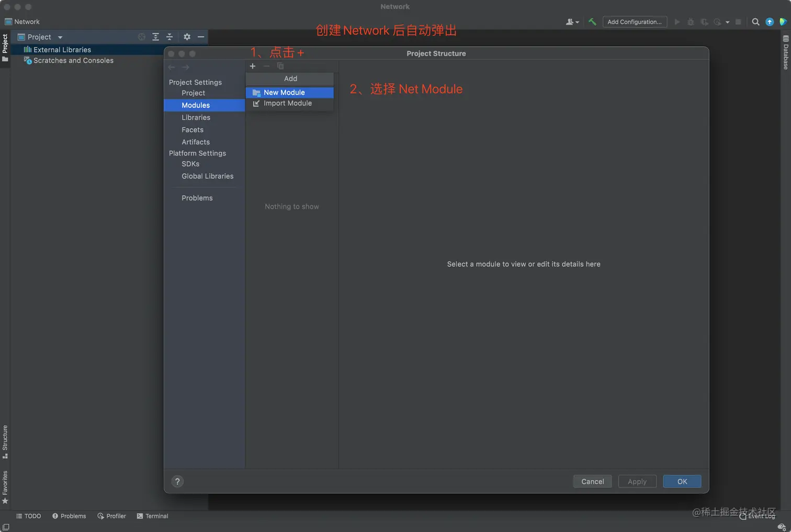791x532 pixels.
Task: Click the minus Remove button in Project Structure
Action: click(266, 66)
